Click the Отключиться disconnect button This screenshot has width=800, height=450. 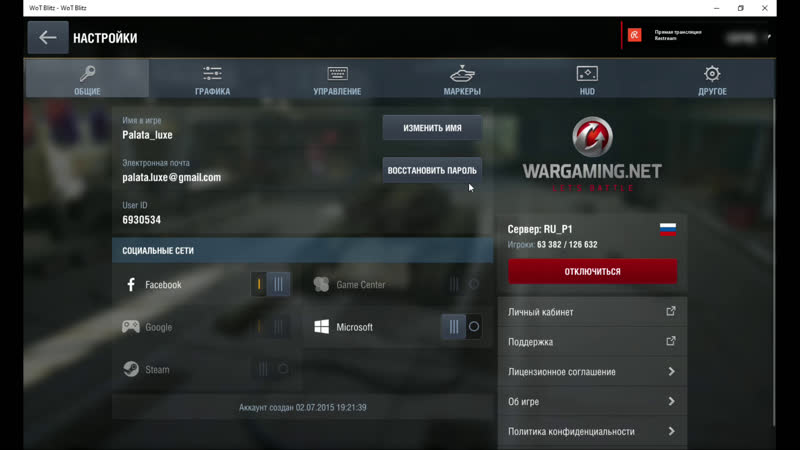tap(592, 271)
